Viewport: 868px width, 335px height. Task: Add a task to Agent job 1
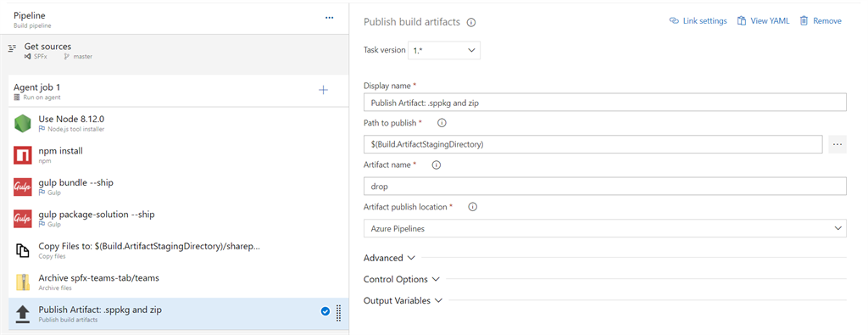pyautogui.click(x=323, y=90)
